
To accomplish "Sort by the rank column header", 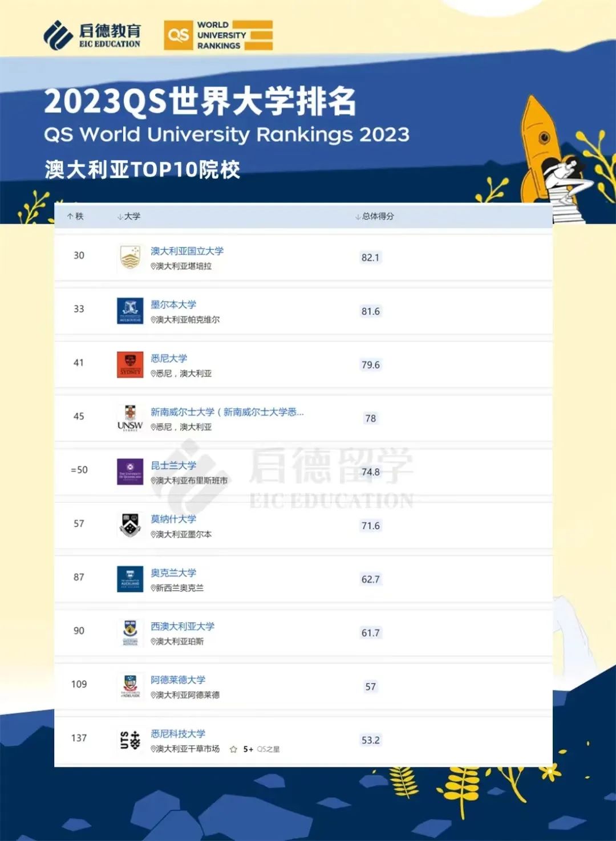I will coord(75,216).
